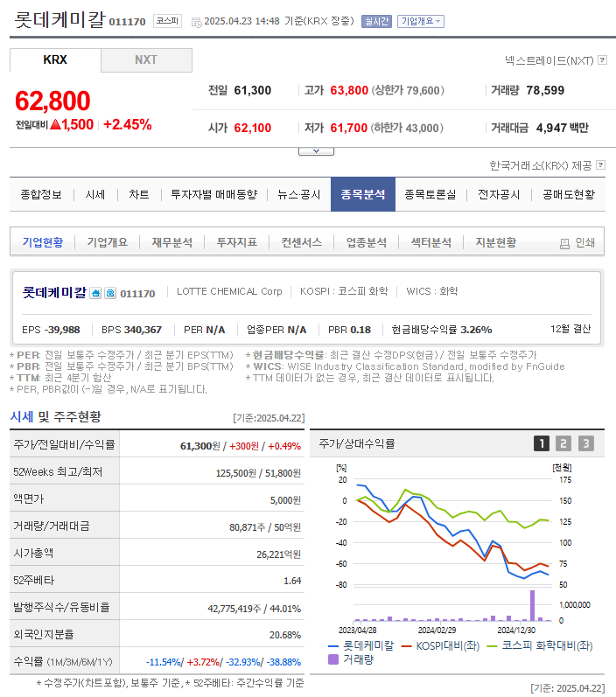The height and width of the screenshot is (697, 616).
Task: Select the 컨센서스 sub-tab
Action: pyautogui.click(x=302, y=242)
